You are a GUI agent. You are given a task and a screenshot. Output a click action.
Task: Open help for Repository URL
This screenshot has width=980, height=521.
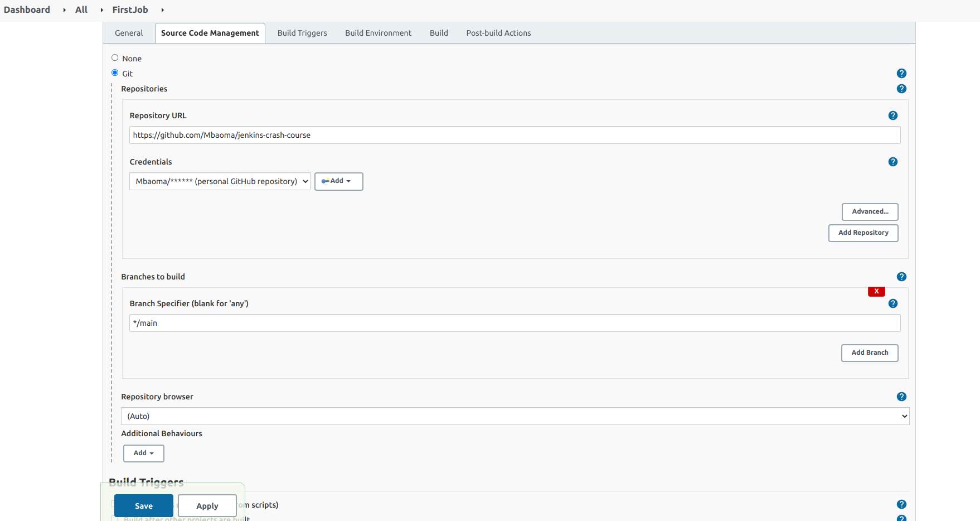coord(893,115)
